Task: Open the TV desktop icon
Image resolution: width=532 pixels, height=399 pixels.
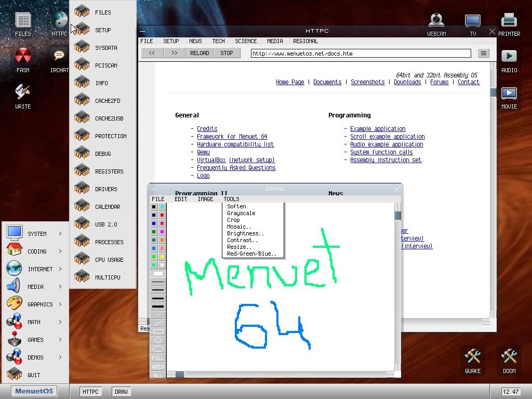Action: pyautogui.click(x=473, y=24)
